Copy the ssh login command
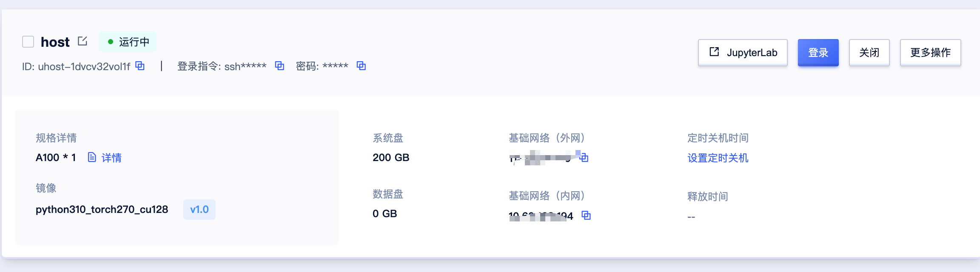The height and width of the screenshot is (272, 980). (x=279, y=66)
